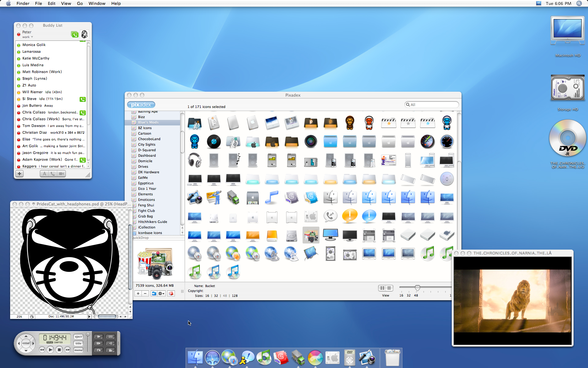The height and width of the screenshot is (368, 588).
Task: Start video chat from Buddy List toolbar
Action: point(62,174)
